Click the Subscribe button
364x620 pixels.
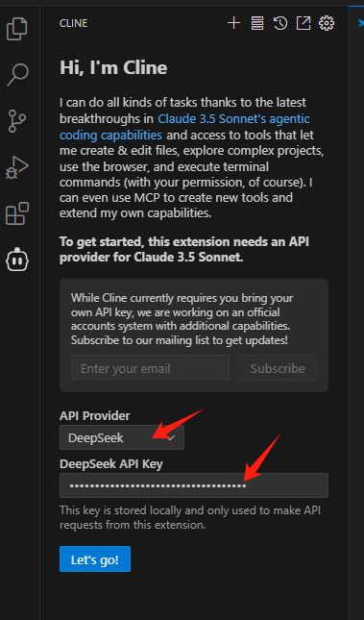(278, 368)
